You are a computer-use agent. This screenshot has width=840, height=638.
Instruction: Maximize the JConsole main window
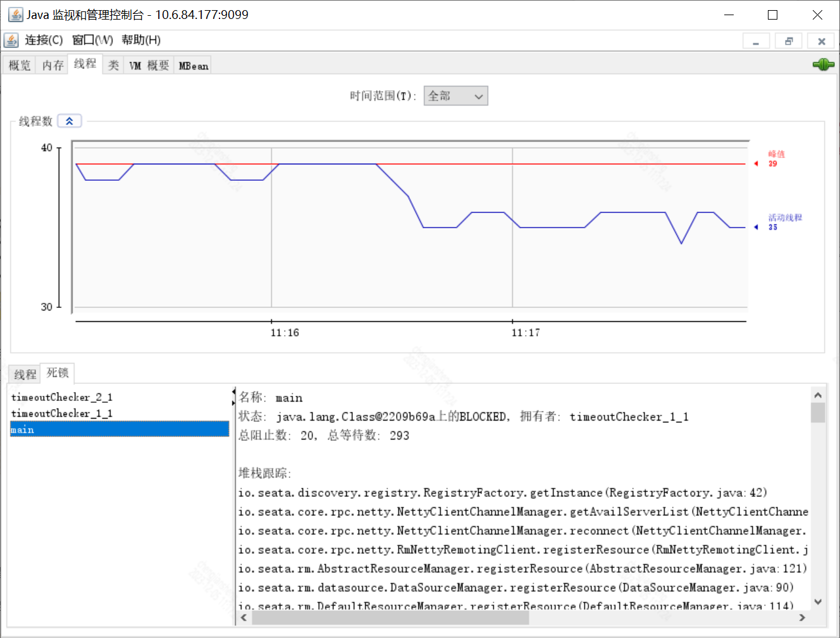click(772, 15)
